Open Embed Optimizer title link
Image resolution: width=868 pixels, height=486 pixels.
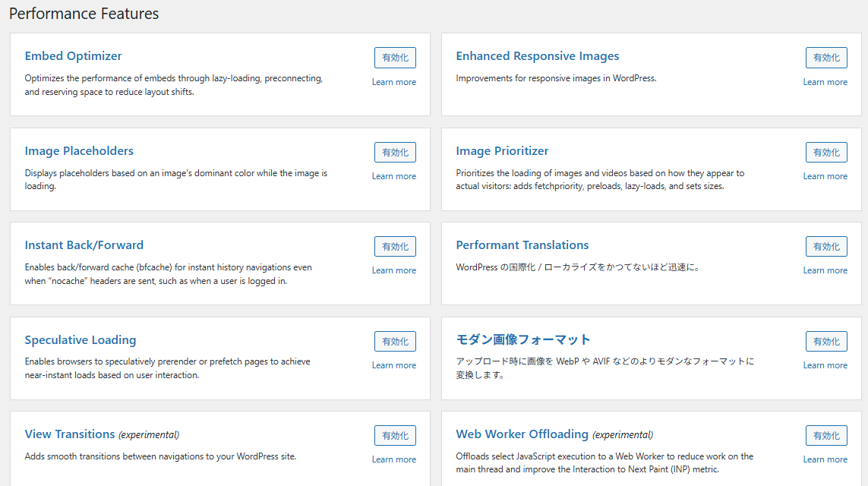pos(73,56)
